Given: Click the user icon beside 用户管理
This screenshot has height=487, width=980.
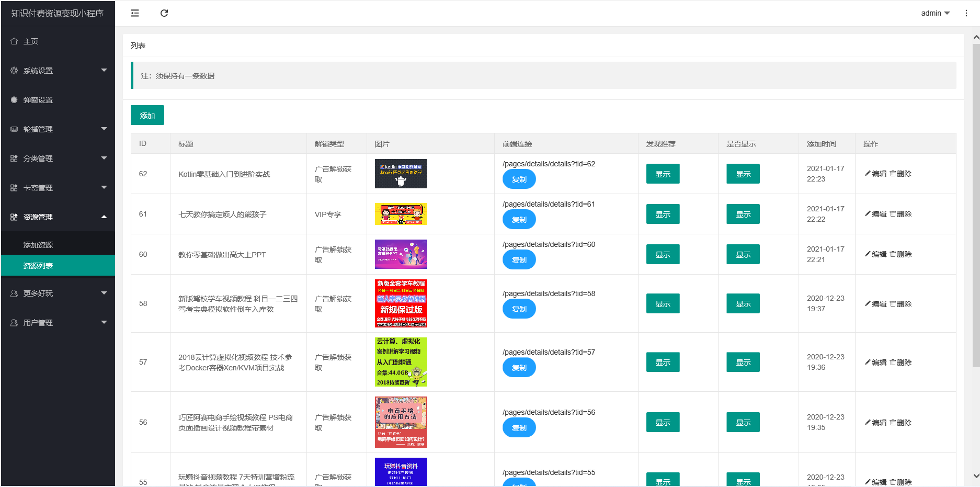Looking at the screenshot, I should coord(14,323).
